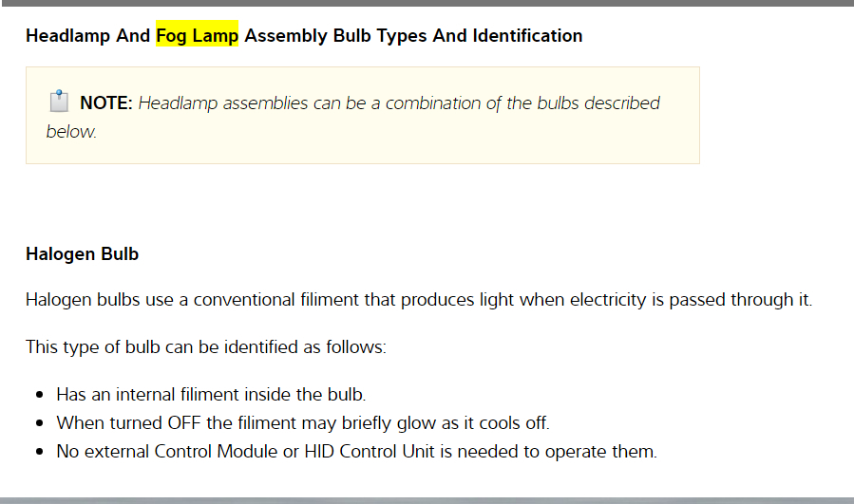Screen dimensions: 854x504
Task: Click the bullet dot before 'Has an internal'
Action: click(x=40, y=395)
